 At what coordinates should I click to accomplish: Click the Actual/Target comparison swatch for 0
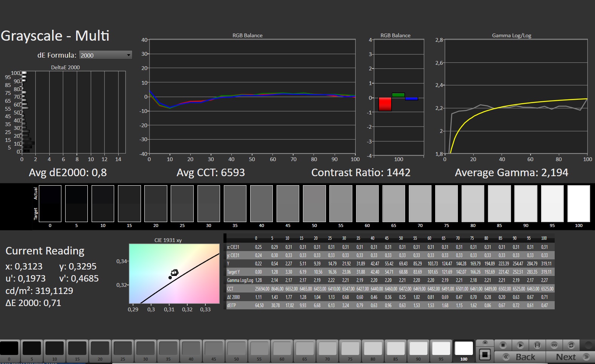(x=50, y=204)
